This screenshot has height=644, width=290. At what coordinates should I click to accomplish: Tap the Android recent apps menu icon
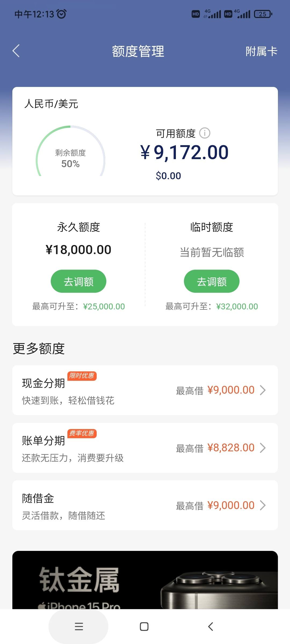tap(79, 627)
